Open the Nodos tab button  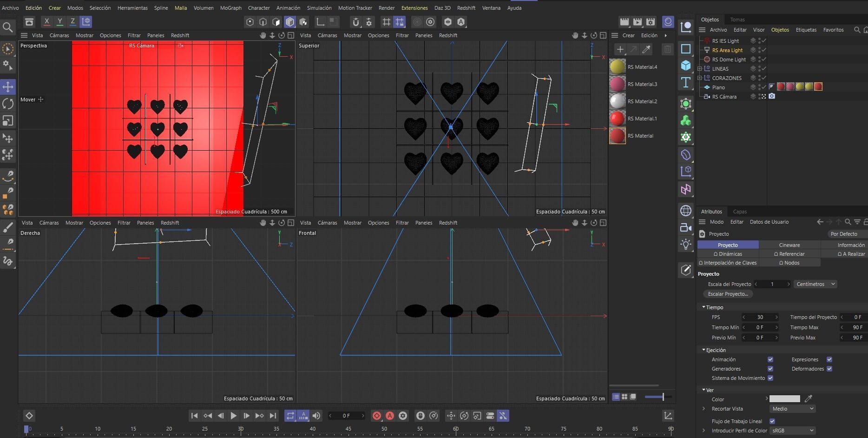[789, 263]
